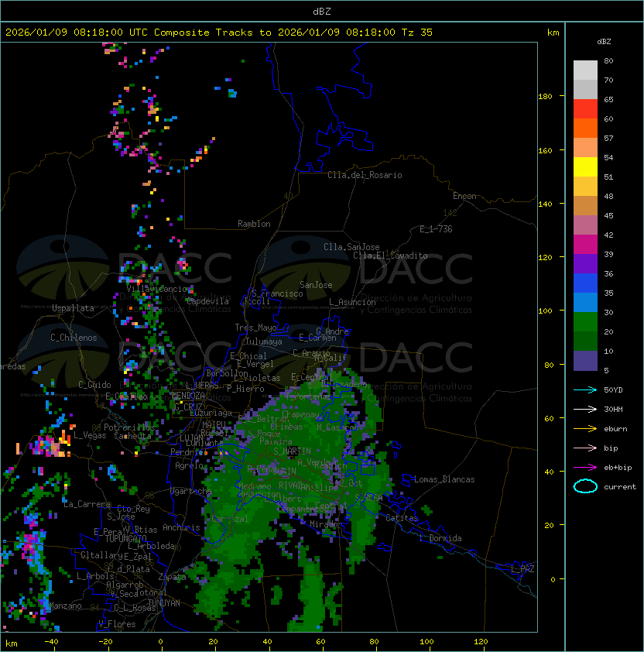Click the 'Manzano' map label

[65, 606]
